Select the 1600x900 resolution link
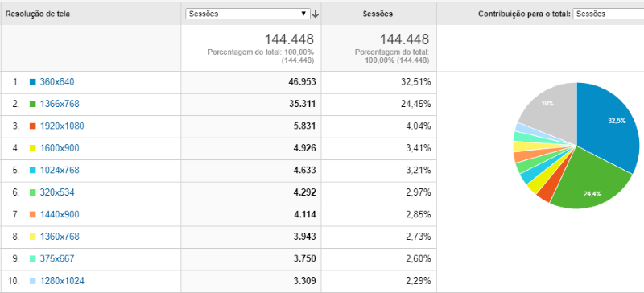Viewport: 644px width, 293px height. pyautogui.click(x=60, y=148)
